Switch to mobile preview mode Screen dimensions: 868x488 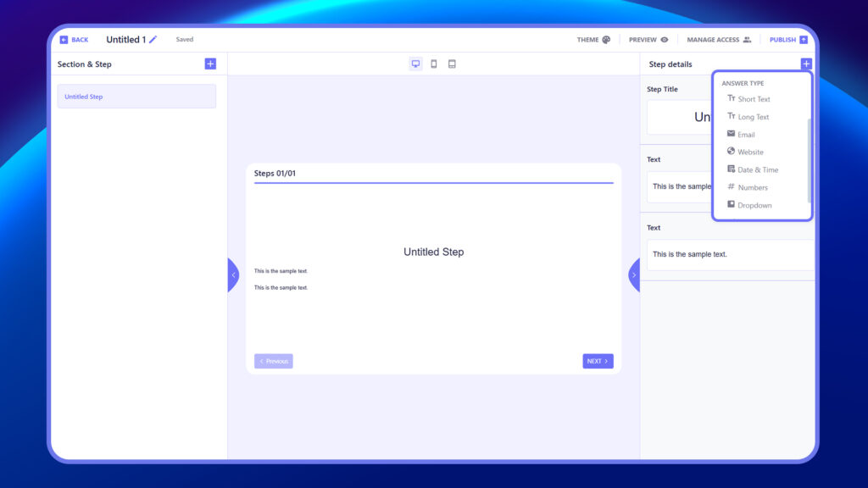[434, 64]
